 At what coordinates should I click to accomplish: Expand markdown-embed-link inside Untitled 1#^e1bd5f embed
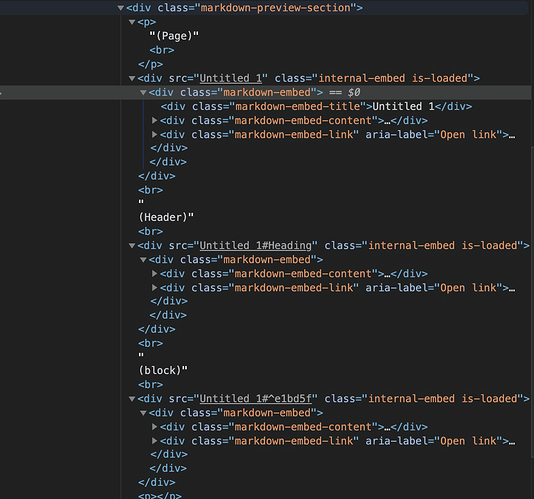click(x=155, y=441)
